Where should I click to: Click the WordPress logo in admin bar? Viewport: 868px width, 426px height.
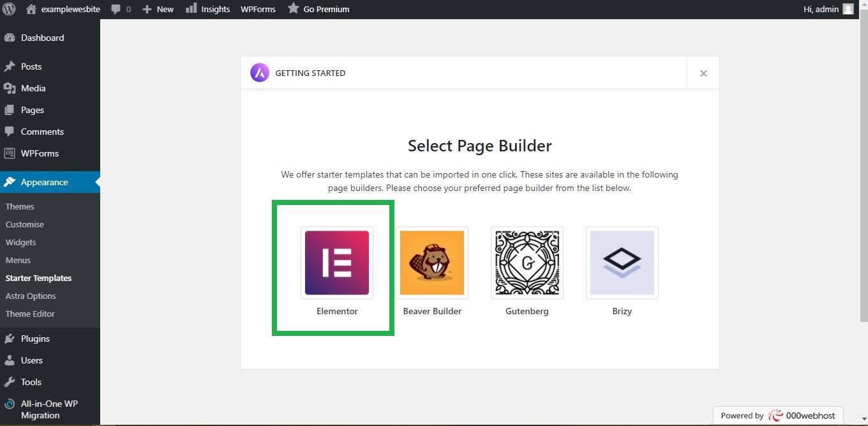pyautogui.click(x=9, y=9)
